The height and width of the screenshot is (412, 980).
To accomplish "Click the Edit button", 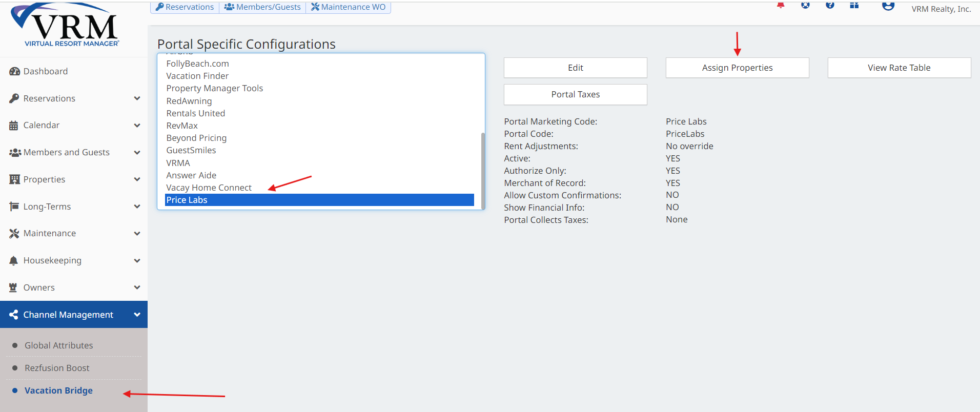I will pyautogui.click(x=576, y=68).
